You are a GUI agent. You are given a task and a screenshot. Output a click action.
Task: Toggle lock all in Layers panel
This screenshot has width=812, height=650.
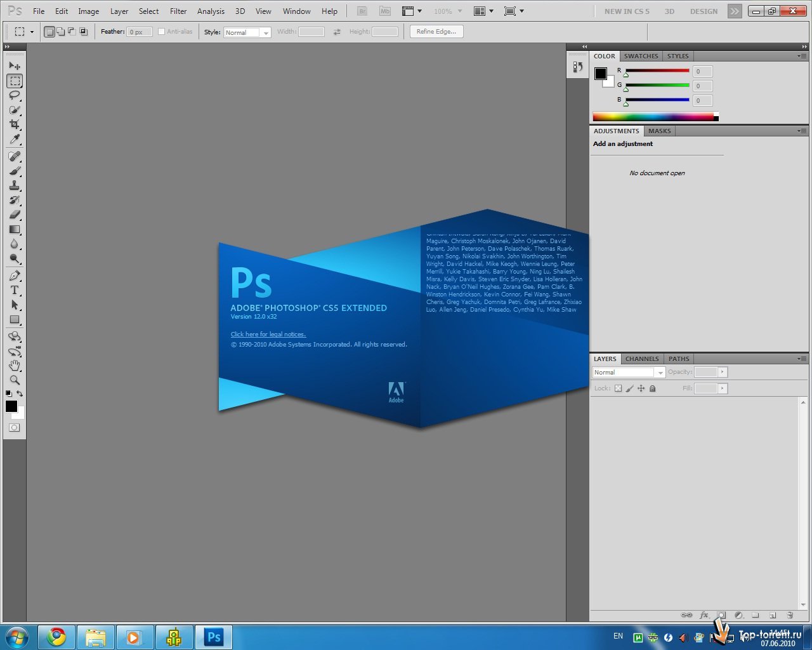pos(652,388)
